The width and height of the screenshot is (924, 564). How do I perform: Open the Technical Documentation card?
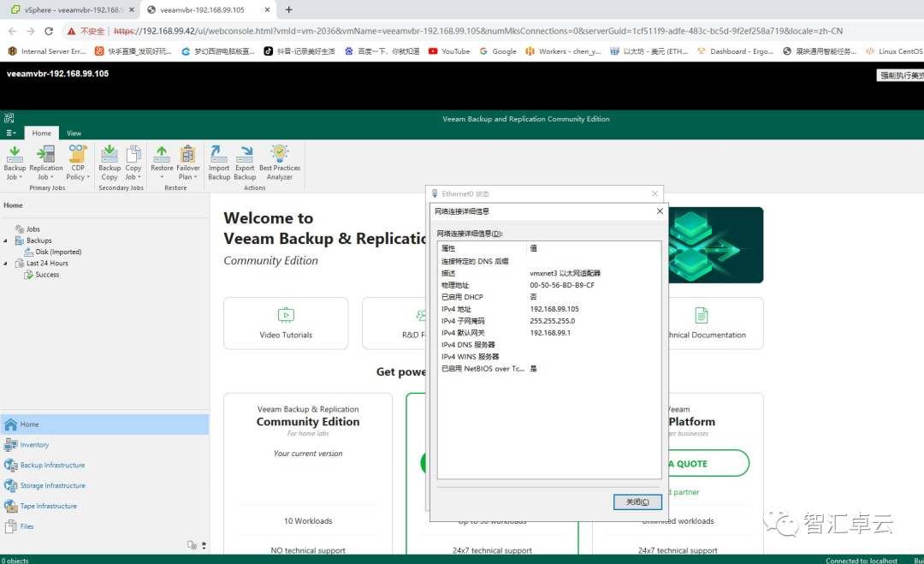(x=715, y=324)
